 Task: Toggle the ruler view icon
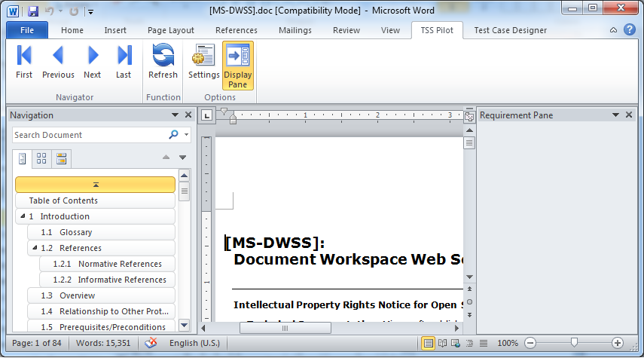pos(469,117)
